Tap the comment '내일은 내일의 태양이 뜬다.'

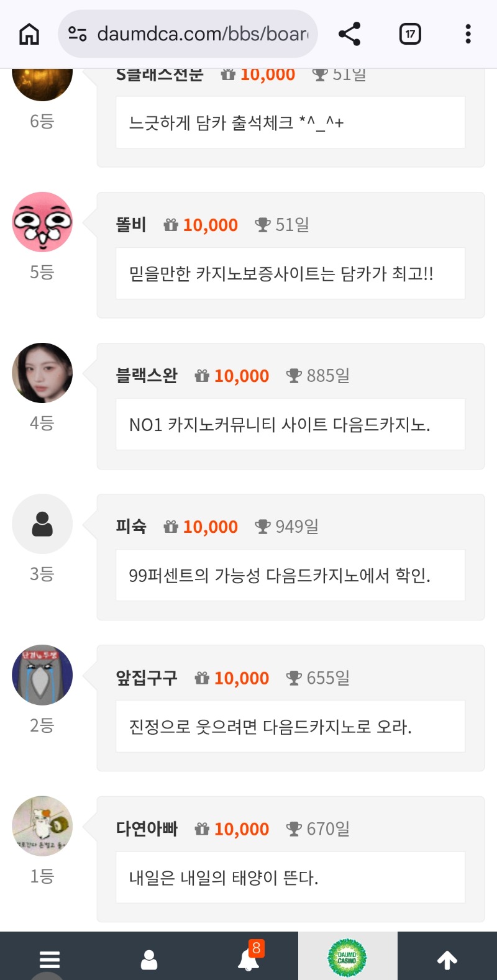[224, 878]
